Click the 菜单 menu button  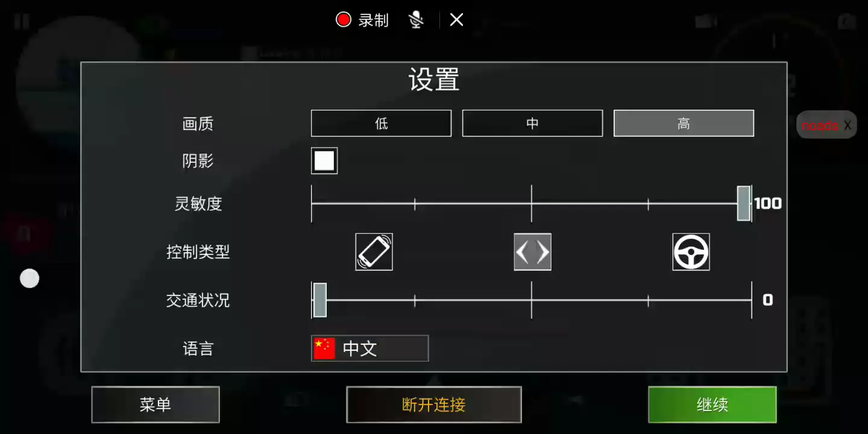pyautogui.click(x=156, y=404)
